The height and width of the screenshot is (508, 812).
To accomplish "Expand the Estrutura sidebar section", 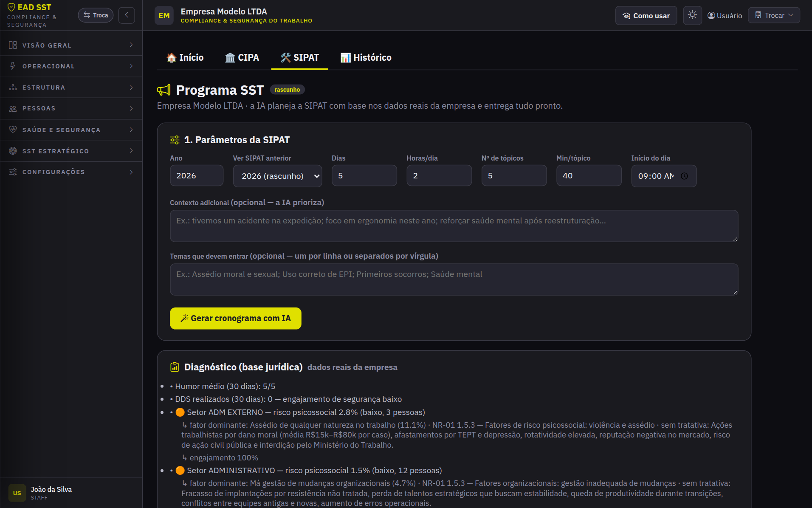I will coord(71,87).
